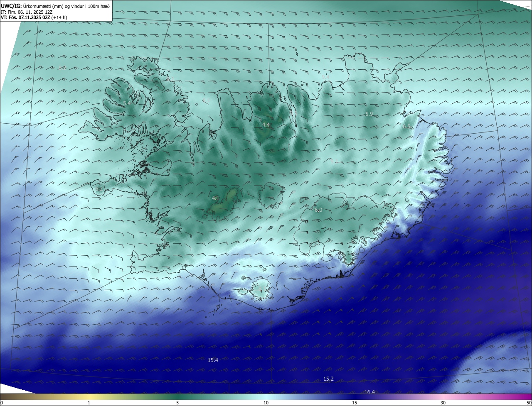Click the 4.4 value in north Iceland
The image size is (532, 406).
coord(266,125)
